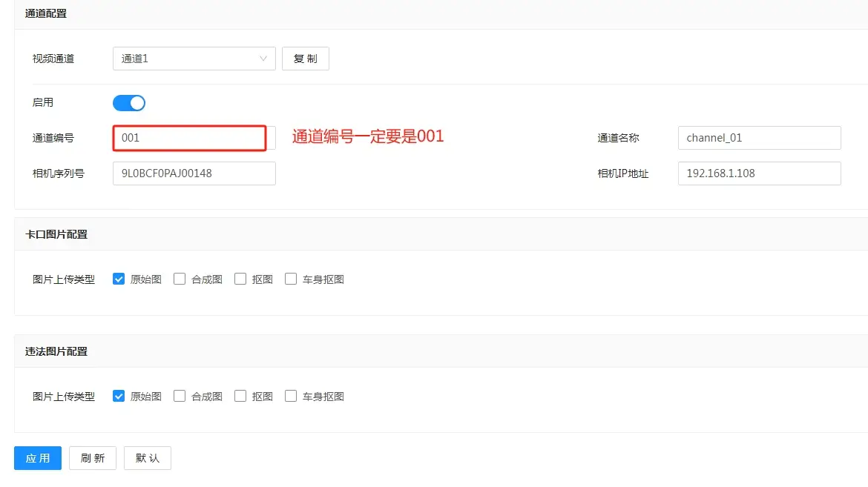Click the 通道编号 input field with 001
The width and height of the screenshot is (868, 487).
pos(189,138)
